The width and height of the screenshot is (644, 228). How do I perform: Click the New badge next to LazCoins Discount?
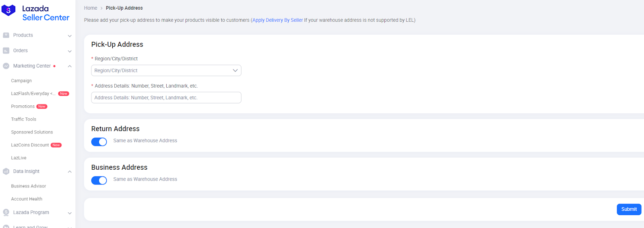coord(56,145)
